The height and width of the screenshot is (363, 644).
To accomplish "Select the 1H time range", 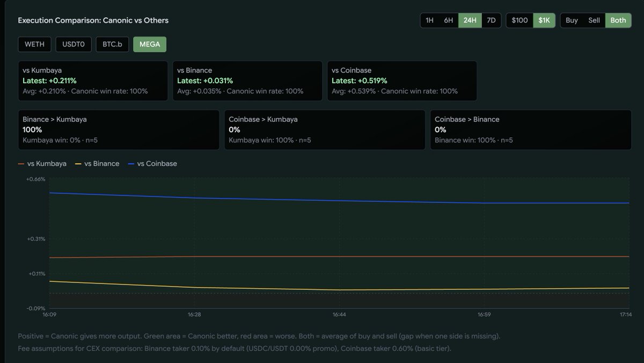I will point(429,20).
